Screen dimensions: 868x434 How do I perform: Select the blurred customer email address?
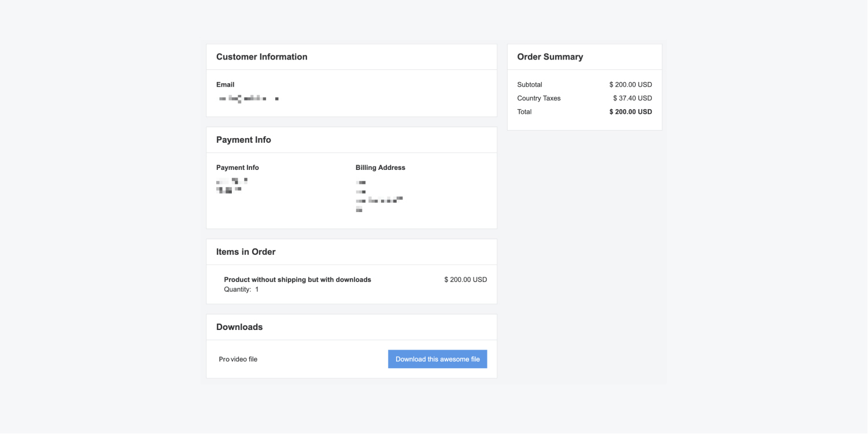click(249, 99)
